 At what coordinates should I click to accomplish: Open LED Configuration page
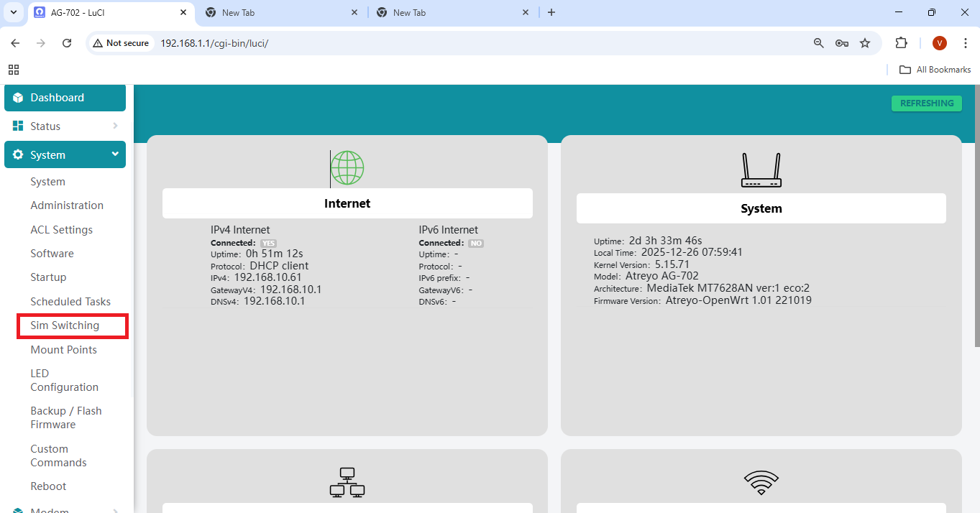click(x=64, y=380)
